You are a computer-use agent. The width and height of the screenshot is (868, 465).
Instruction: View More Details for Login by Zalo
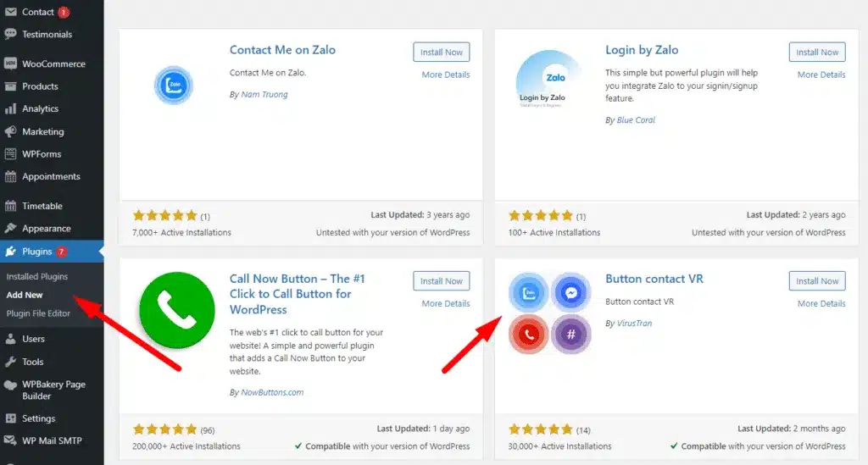point(821,75)
